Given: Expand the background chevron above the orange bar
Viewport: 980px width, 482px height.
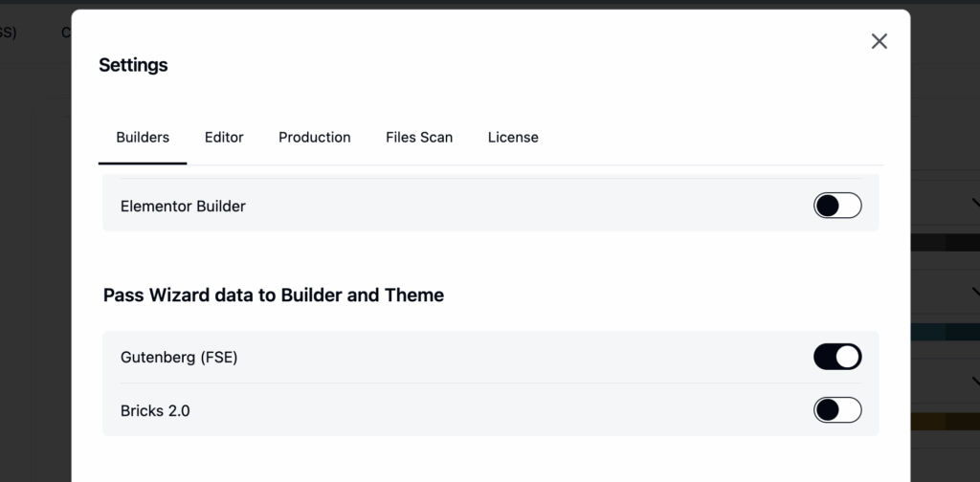Looking at the screenshot, I should [975, 380].
